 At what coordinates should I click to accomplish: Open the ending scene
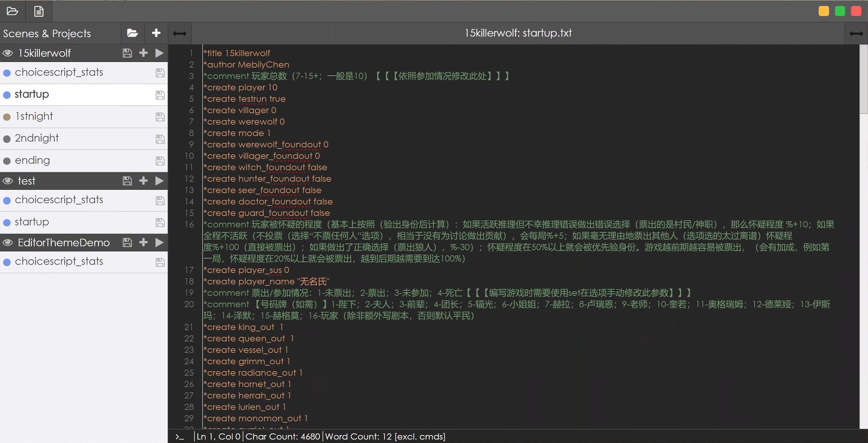tap(84, 161)
